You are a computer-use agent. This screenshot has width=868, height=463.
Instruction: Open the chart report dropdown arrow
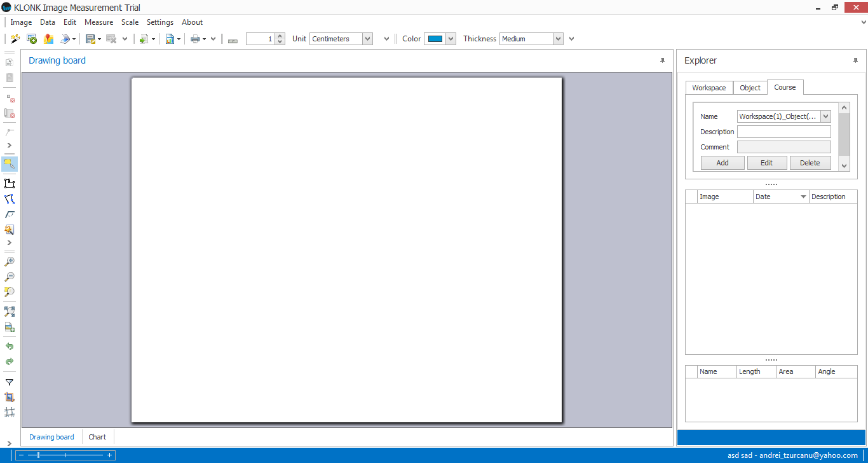[x=179, y=39]
